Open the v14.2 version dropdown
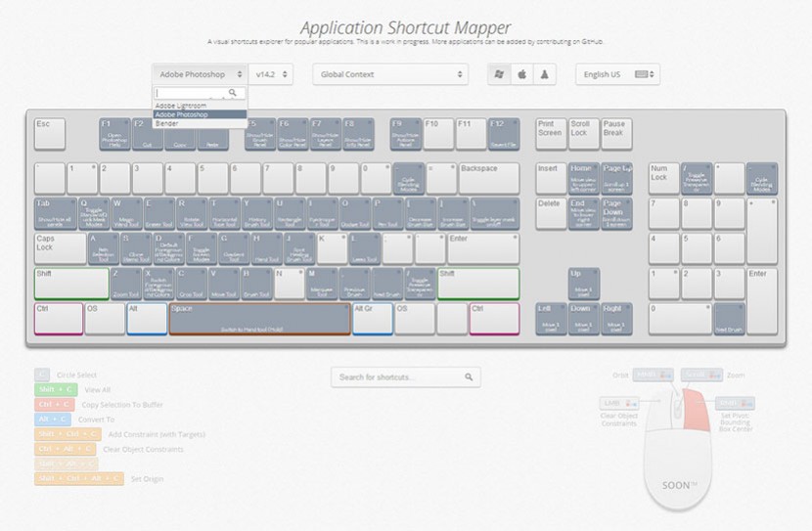Image resolution: width=812 pixels, height=531 pixels. [271, 74]
